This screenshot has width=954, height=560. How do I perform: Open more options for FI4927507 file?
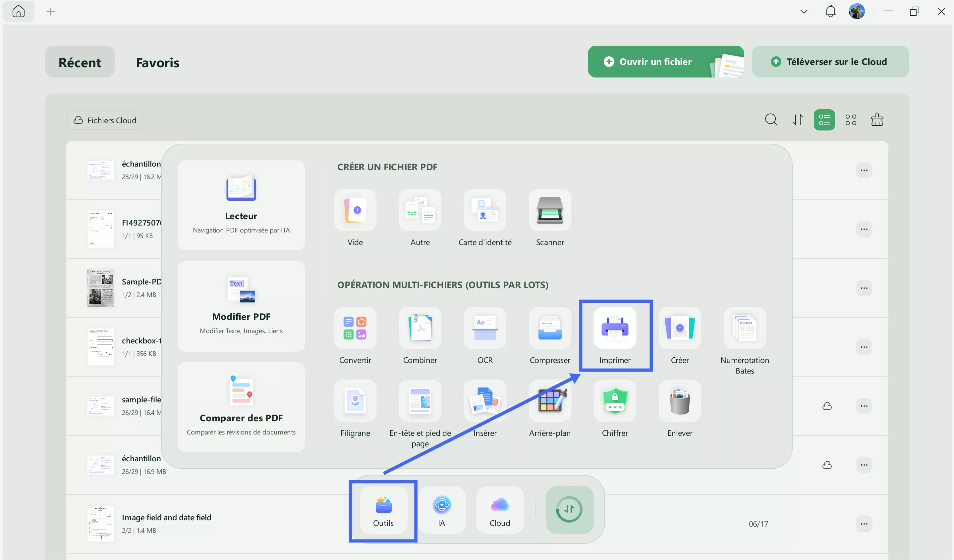point(864,229)
